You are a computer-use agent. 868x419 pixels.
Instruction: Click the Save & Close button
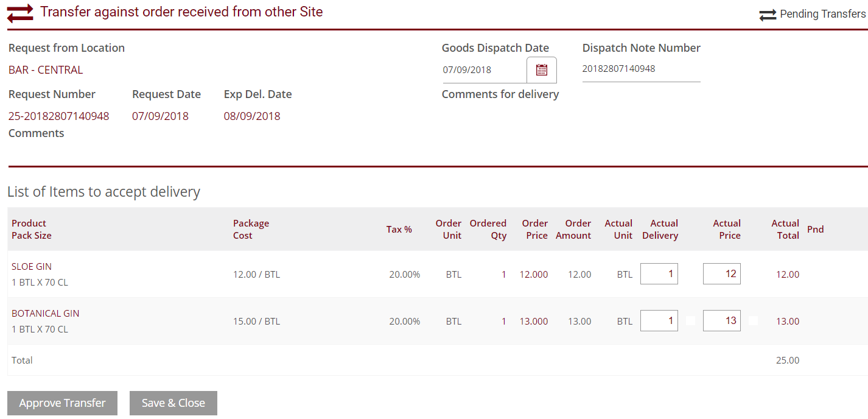[x=173, y=403]
